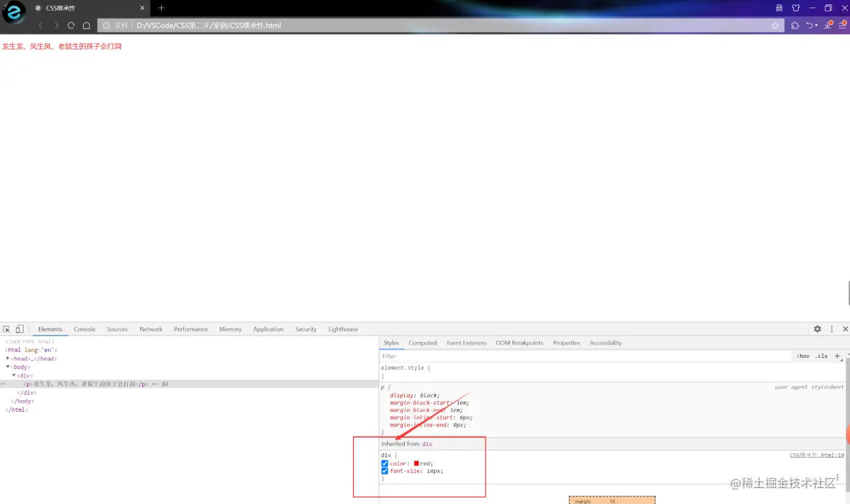Open DevTools three-dot customize menu
The image size is (850, 504).
tap(832, 329)
